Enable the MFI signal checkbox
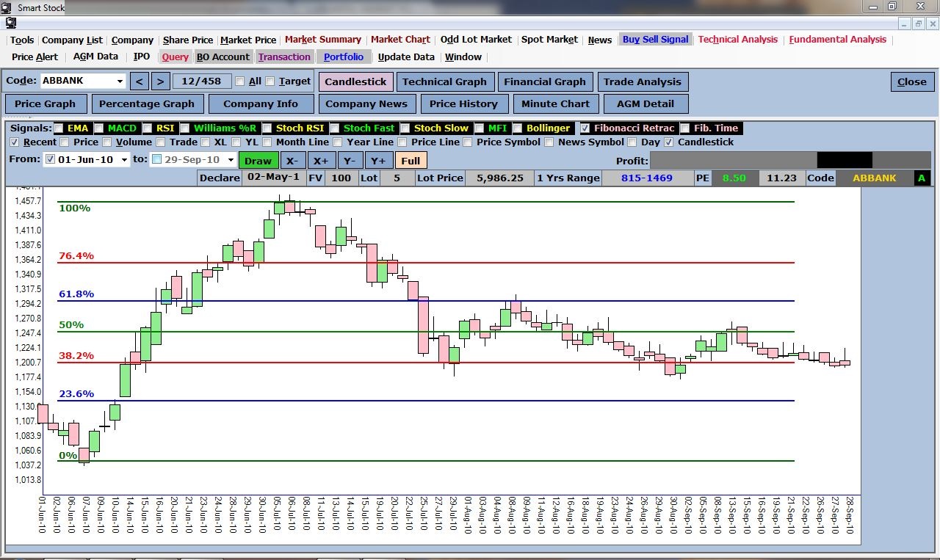Screen dimensions: 940x560 coord(480,128)
